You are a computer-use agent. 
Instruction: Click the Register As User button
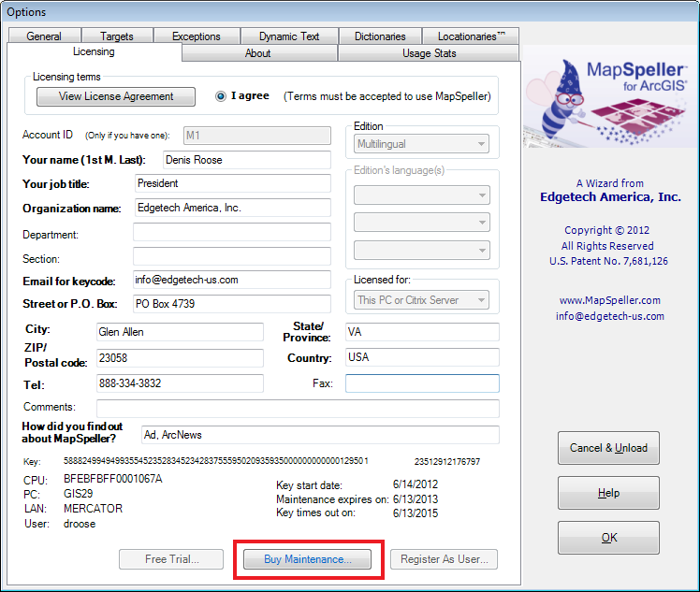pos(445,559)
